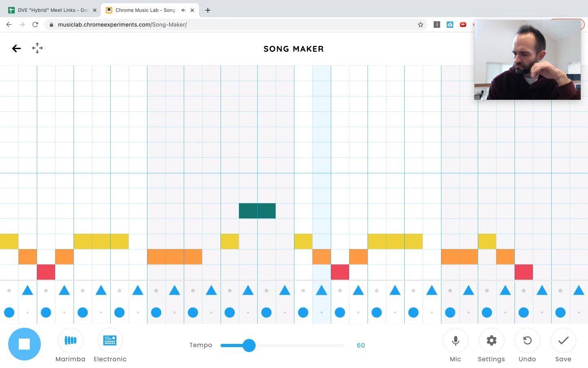Click the tempo value 60
Image resolution: width=588 pixels, height=368 pixels.
coord(361,345)
